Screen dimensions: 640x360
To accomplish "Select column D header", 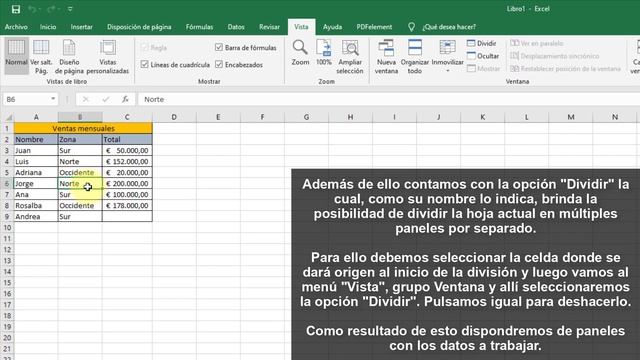I will click(x=174, y=117).
